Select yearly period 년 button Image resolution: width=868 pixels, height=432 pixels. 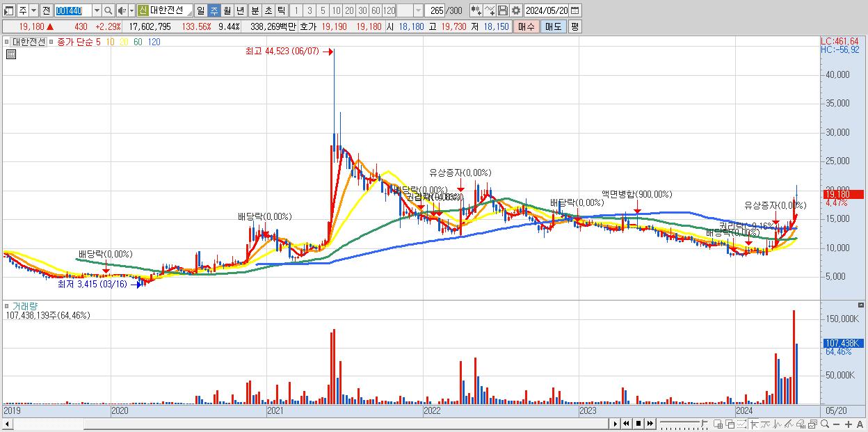(240, 10)
